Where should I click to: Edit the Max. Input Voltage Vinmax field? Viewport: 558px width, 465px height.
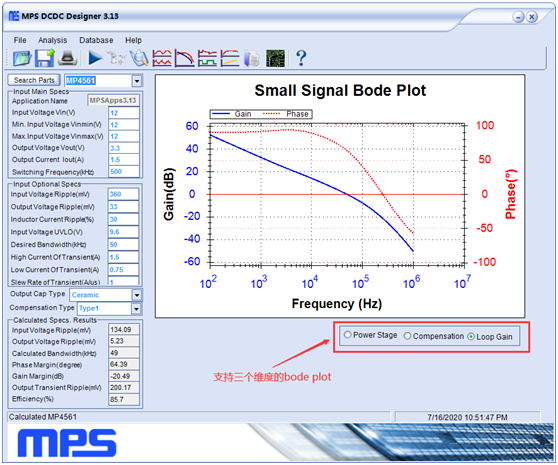pyautogui.click(x=124, y=136)
